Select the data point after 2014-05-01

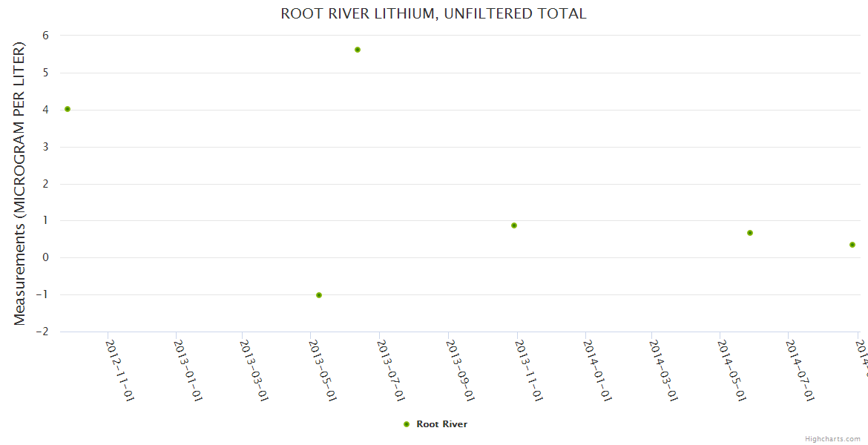pos(750,233)
